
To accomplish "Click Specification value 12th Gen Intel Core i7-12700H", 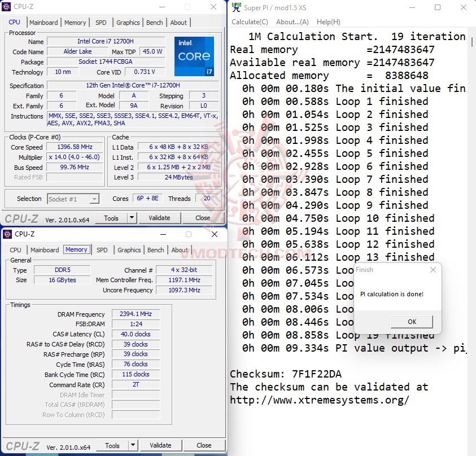I will pyautogui.click(x=133, y=85).
